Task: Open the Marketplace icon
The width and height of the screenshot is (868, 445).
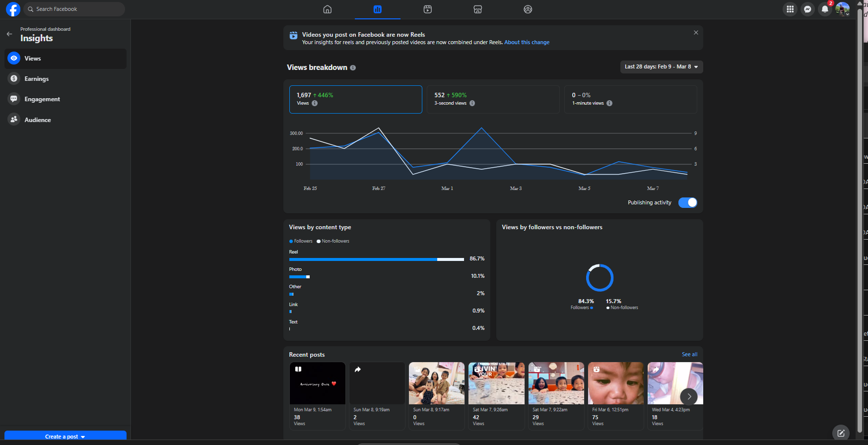Action: coord(477,9)
